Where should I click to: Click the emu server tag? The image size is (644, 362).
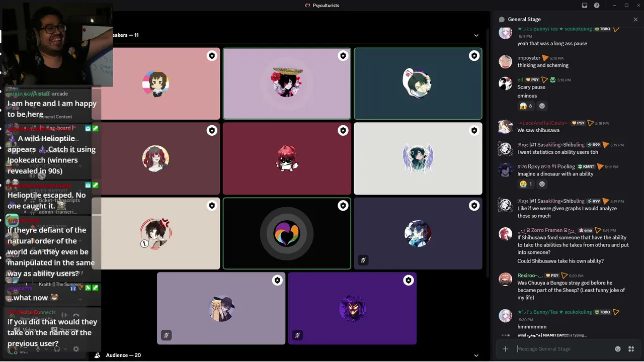pos(586,230)
